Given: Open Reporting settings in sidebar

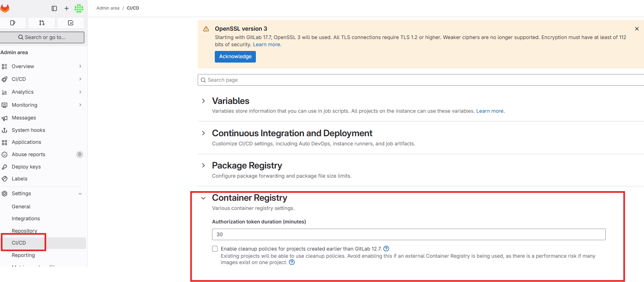Looking at the screenshot, I should pyautogui.click(x=23, y=255).
